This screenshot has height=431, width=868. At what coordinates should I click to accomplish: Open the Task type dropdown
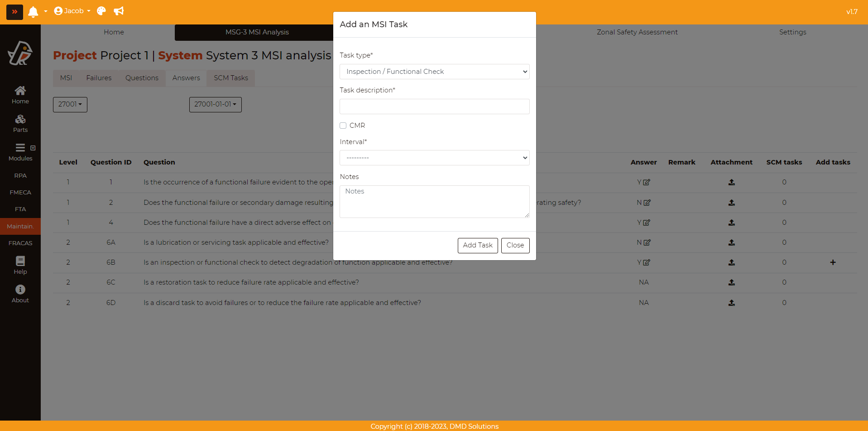434,72
